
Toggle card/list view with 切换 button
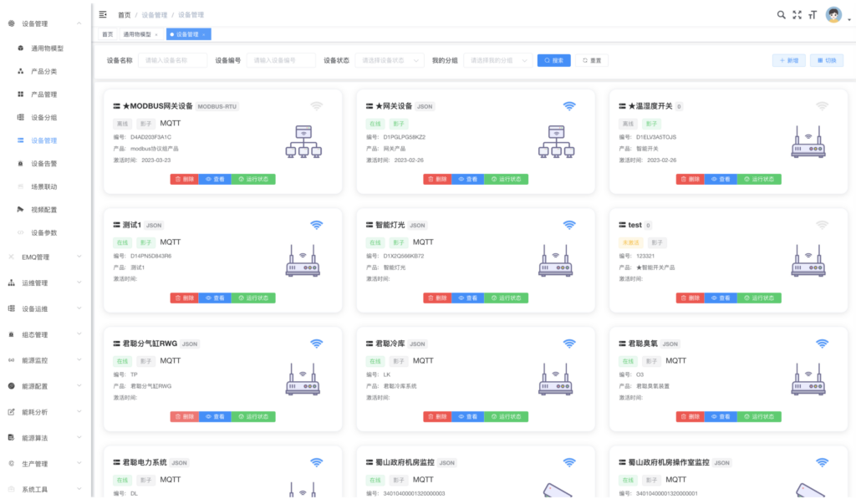click(827, 60)
